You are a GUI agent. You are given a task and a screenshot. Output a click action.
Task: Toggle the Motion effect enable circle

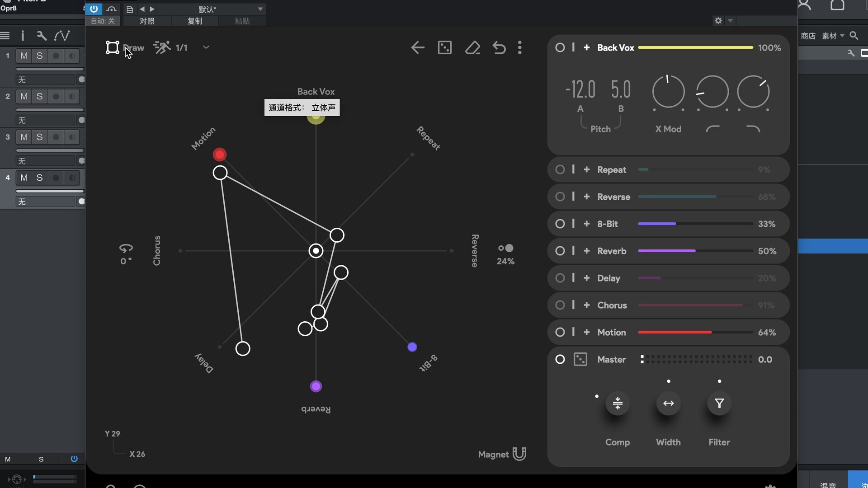(560, 332)
